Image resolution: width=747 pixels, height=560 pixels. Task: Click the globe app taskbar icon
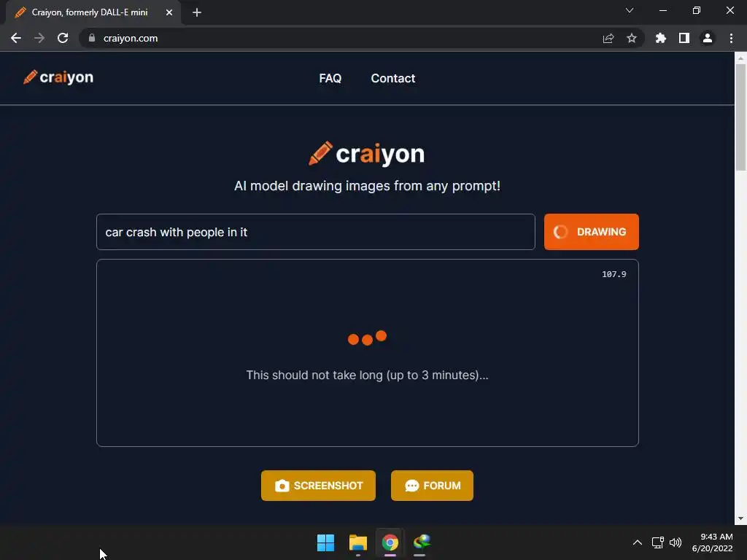pos(422,542)
